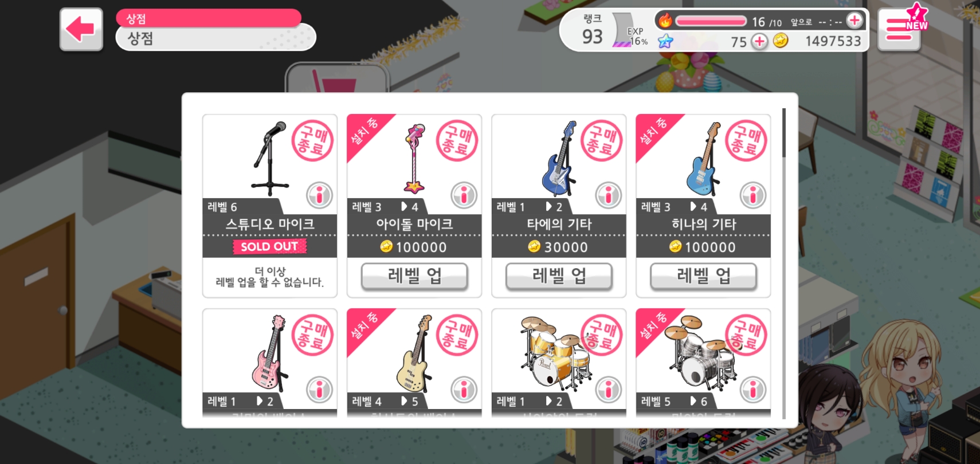980x464 pixels.
Task: Tap the gold coin balance 1497533
Action: 833,41
